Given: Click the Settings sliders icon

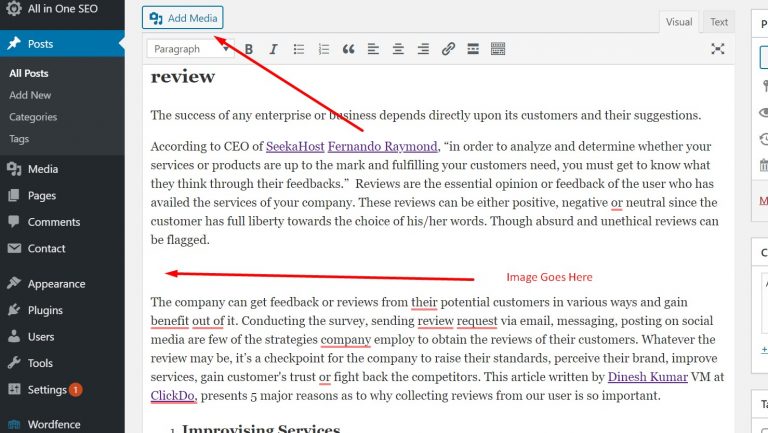Looking at the screenshot, I should (14, 389).
